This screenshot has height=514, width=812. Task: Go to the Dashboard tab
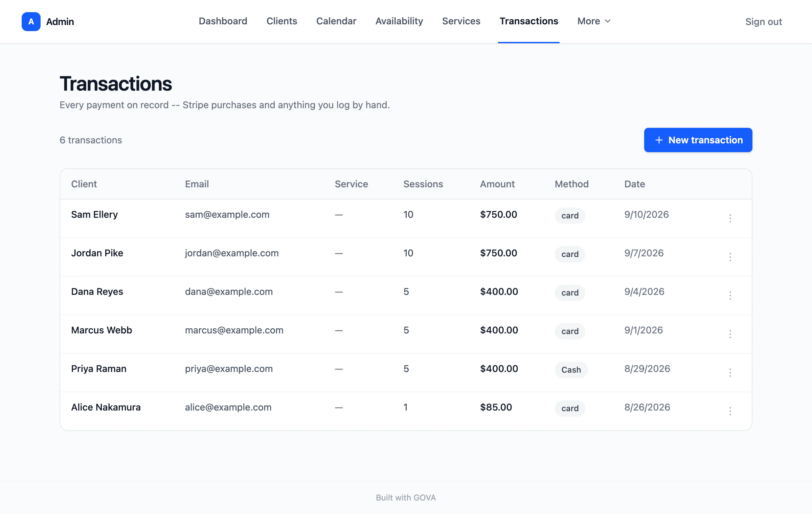tap(223, 21)
